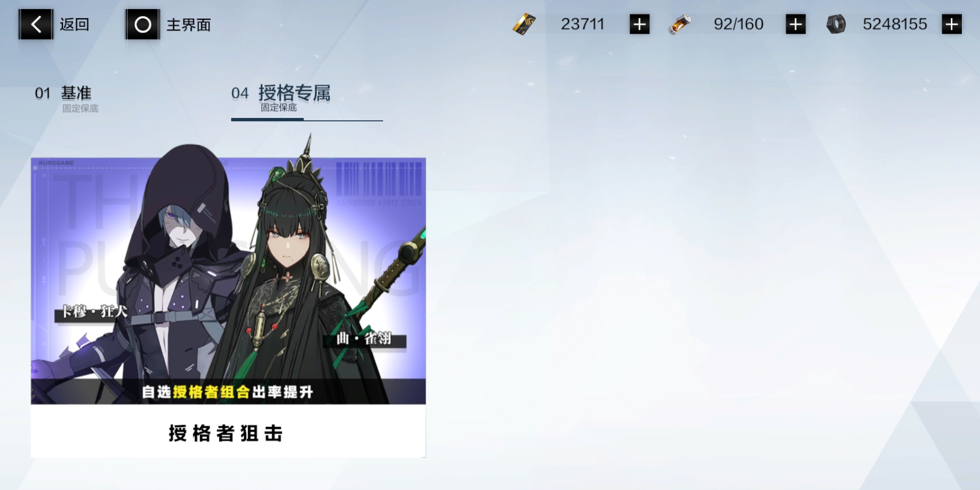980x490 pixels.
Task: Click the gold black card currency icon
Action: 524,24
